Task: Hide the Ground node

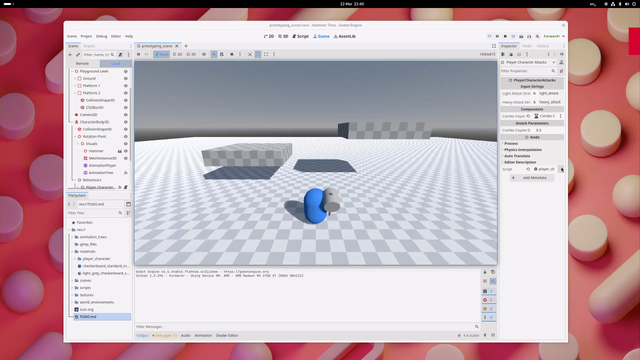Action: [126, 78]
